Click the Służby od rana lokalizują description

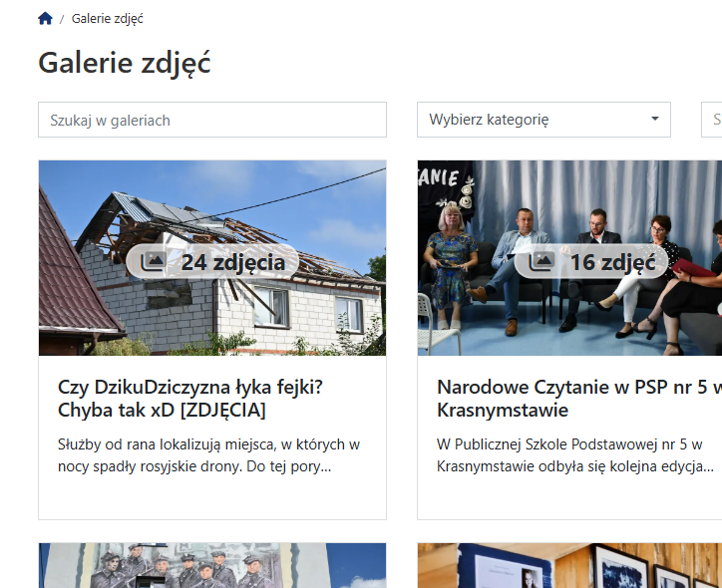[x=208, y=455]
